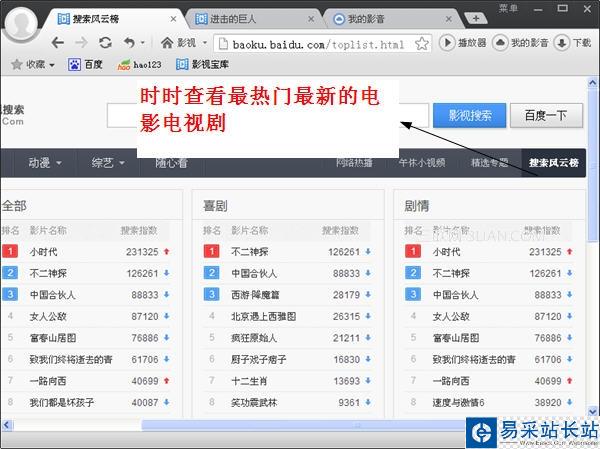Open the 影视宝库 bookmark
This screenshot has width=600, height=449.
202,64
